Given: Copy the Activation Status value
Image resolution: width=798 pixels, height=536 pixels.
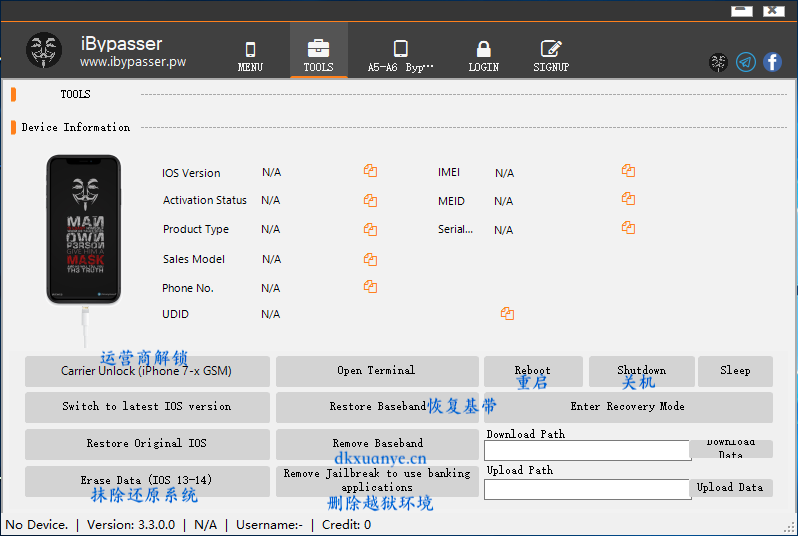Looking at the screenshot, I should point(370,200).
